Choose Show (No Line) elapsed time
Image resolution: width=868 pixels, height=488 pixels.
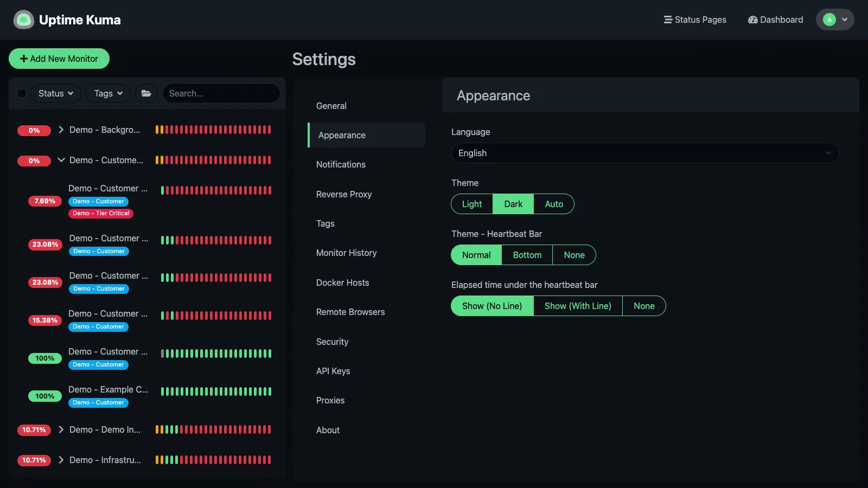(492, 306)
